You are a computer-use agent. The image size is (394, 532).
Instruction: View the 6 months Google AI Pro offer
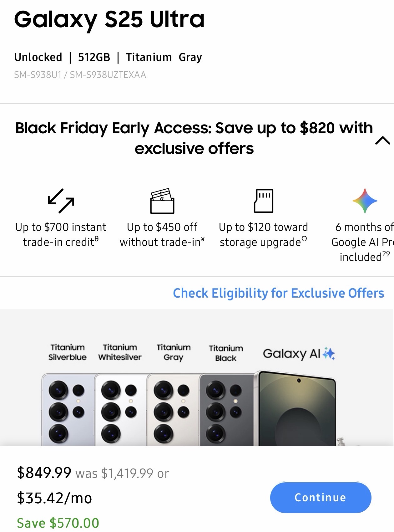(363, 242)
